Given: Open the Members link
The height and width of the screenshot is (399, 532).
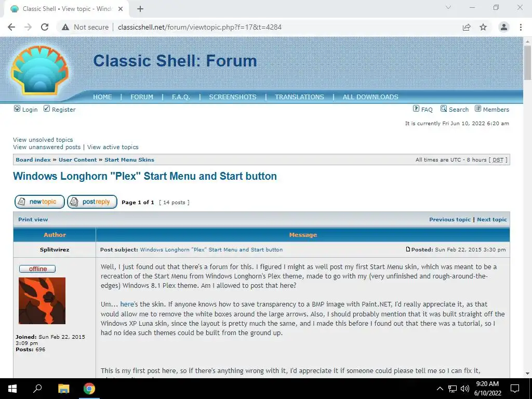Looking at the screenshot, I should click(x=496, y=110).
